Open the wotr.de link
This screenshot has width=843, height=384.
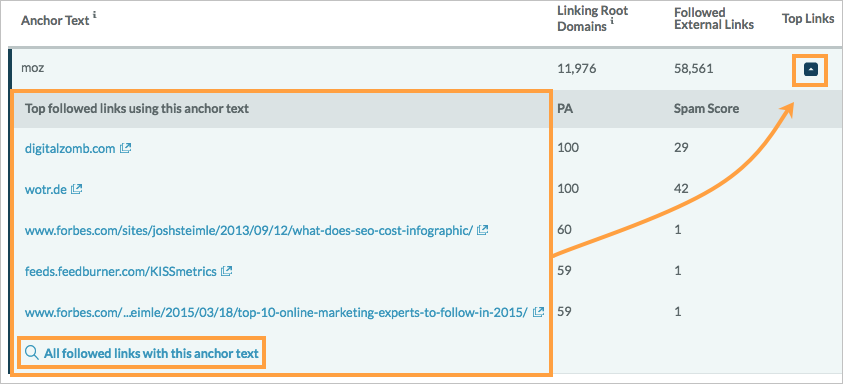pos(46,190)
